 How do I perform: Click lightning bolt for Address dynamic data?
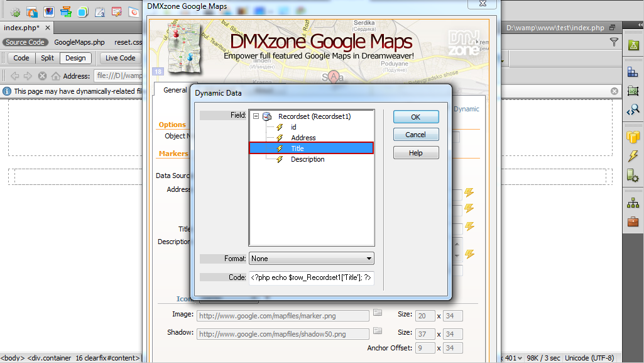(x=469, y=193)
